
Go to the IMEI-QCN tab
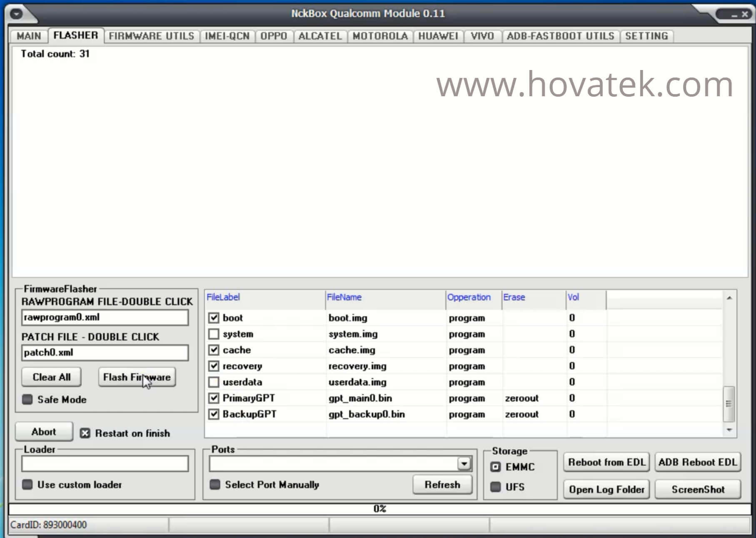click(x=227, y=36)
